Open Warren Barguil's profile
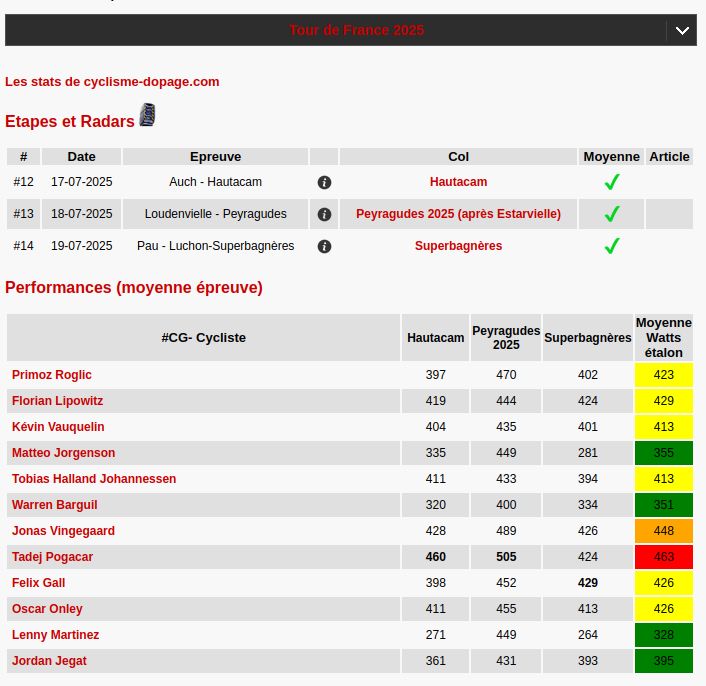Viewport: 706px width, 686px height. coord(54,505)
